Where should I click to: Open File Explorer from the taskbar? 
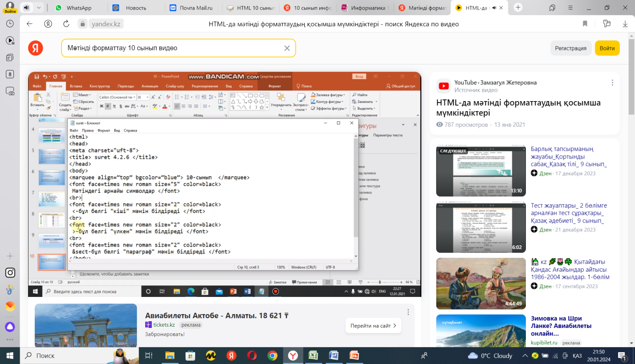tap(170, 356)
